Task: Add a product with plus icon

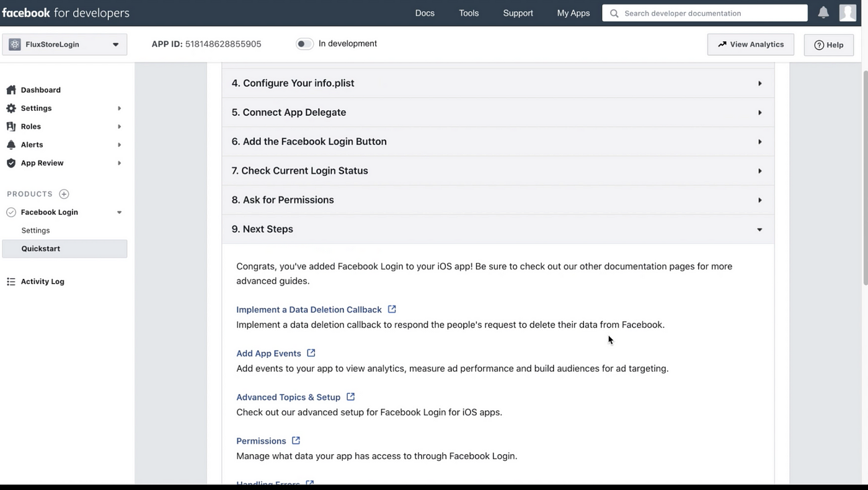Action: click(x=64, y=194)
